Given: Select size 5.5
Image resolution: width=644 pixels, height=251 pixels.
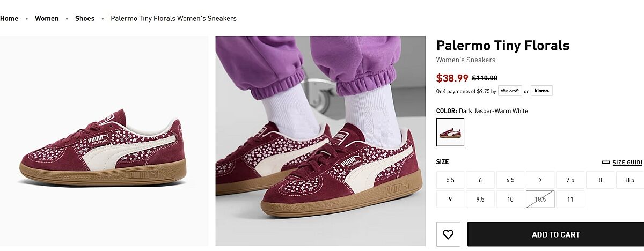Looking at the screenshot, I should coord(450,180).
